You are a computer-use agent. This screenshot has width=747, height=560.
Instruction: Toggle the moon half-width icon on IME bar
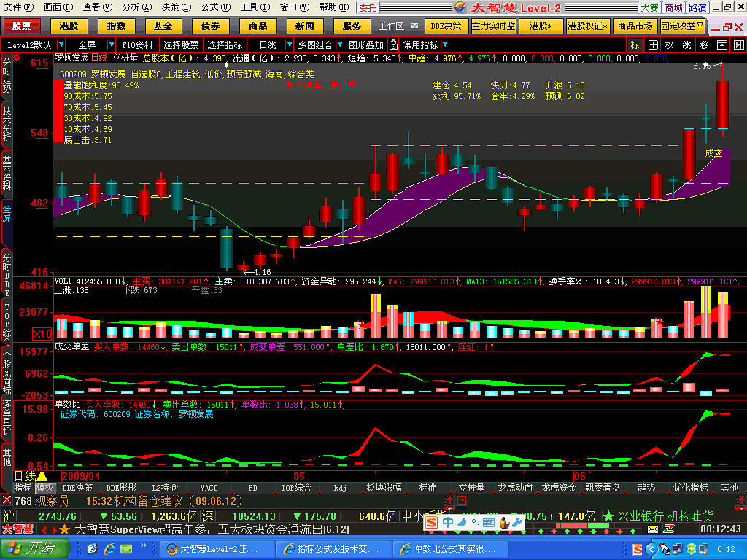461,522
